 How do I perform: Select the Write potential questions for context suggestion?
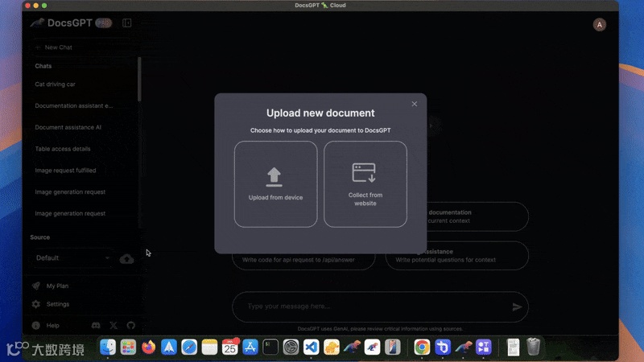(456, 255)
